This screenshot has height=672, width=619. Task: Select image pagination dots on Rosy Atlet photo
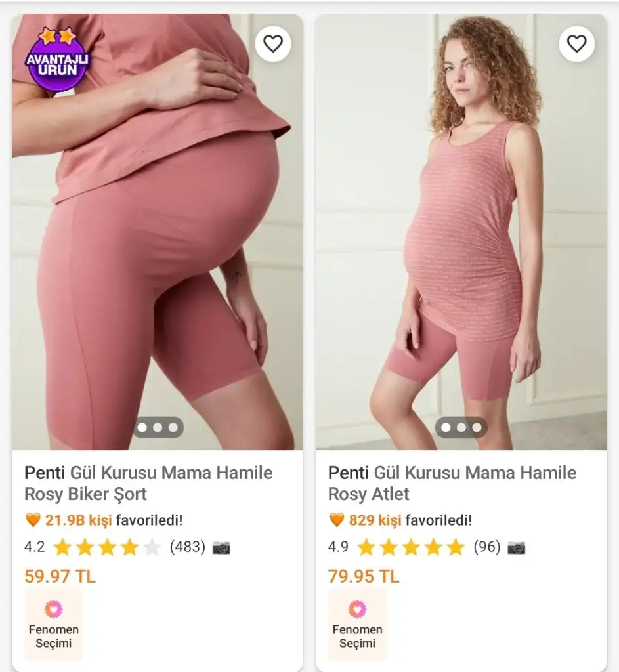(x=461, y=427)
